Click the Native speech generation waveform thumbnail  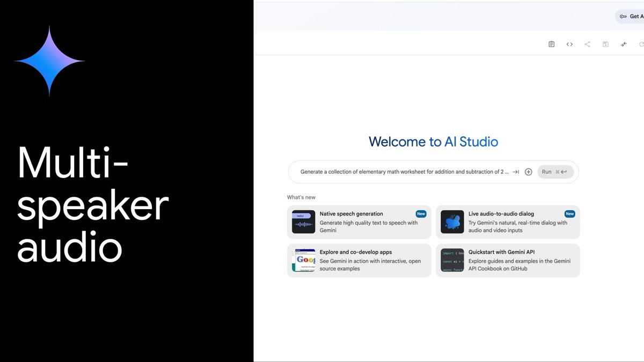click(303, 222)
